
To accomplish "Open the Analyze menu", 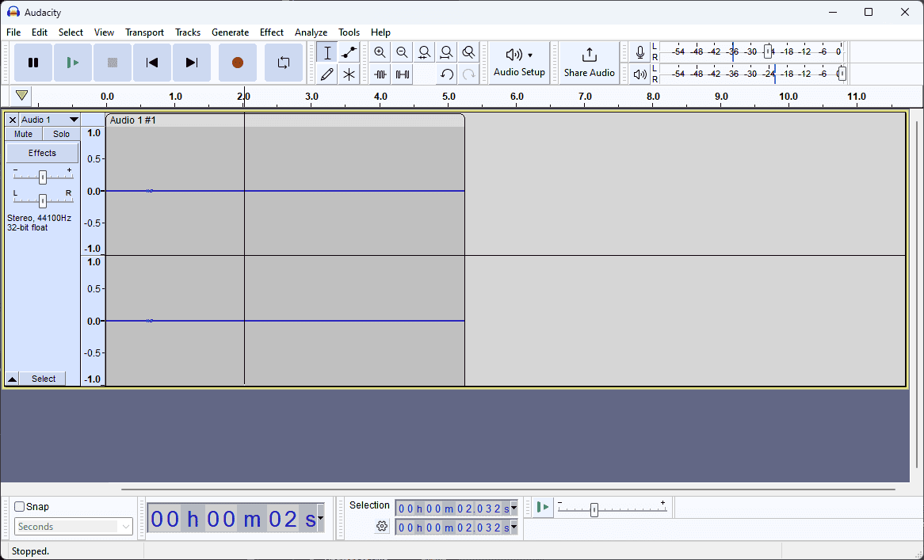I will pos(311,32).
